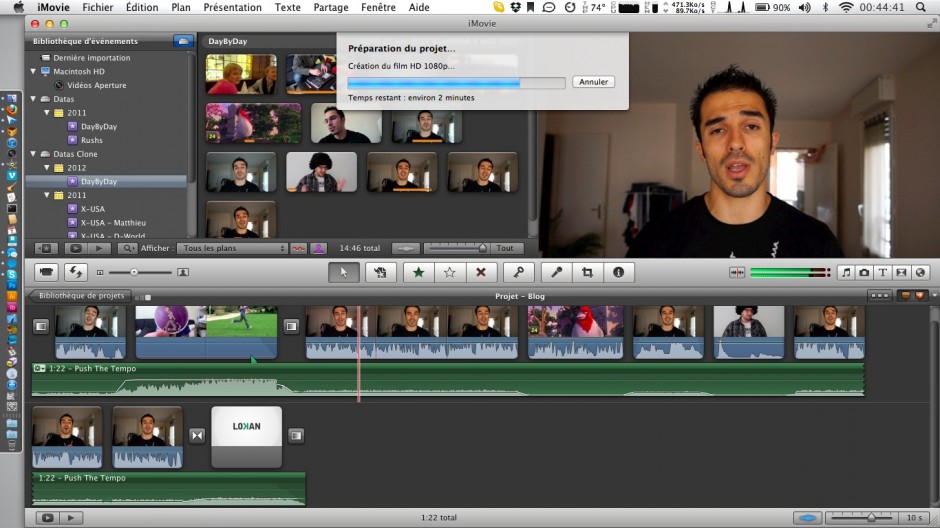
Task: Toggle single-row timeline view button
Action: tap(879, 295)
